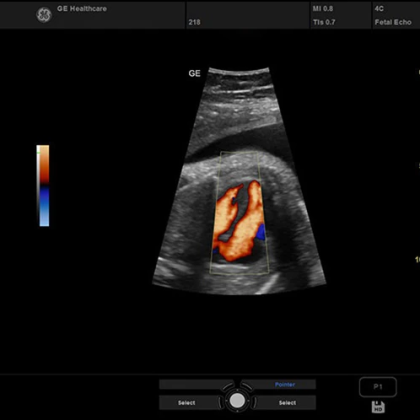Activate the Pointer trackball function label
The height and width of the screenshot is (420, 420).
tap(285, 384)
